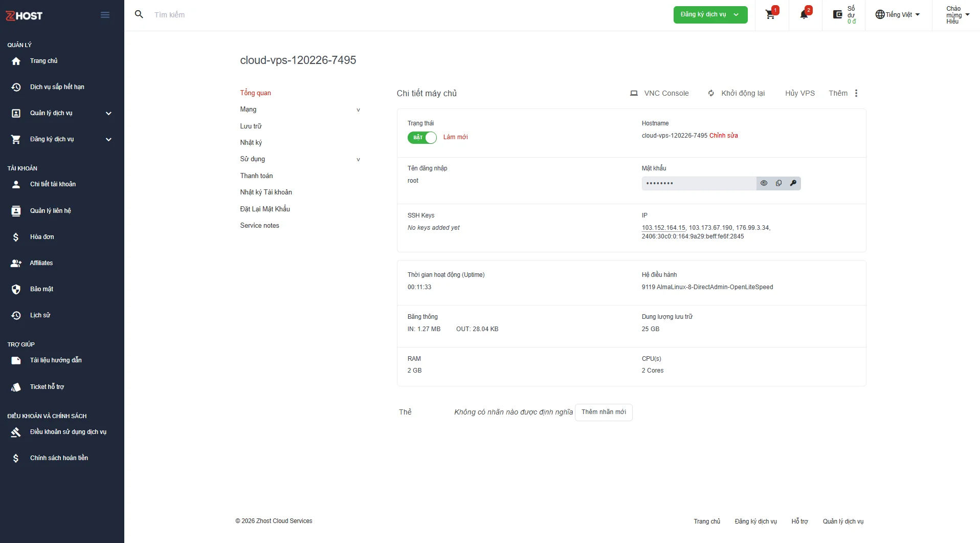Click the VNC Console monitor icon

coord(634,93)
